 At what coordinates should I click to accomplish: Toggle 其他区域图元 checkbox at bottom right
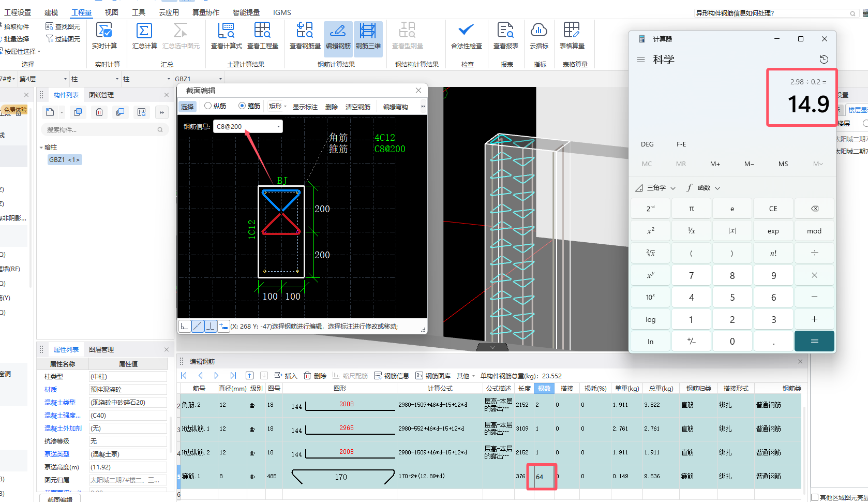[815, 497]
